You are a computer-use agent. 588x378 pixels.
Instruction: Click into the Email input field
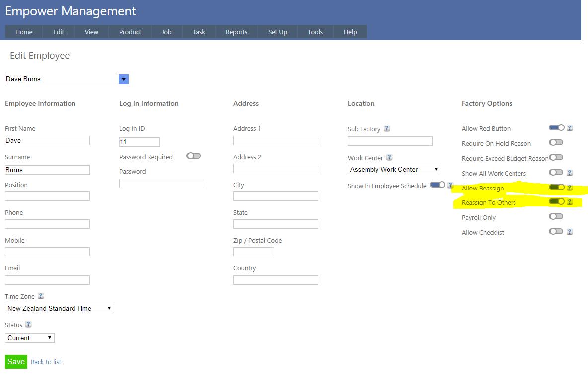47,280
